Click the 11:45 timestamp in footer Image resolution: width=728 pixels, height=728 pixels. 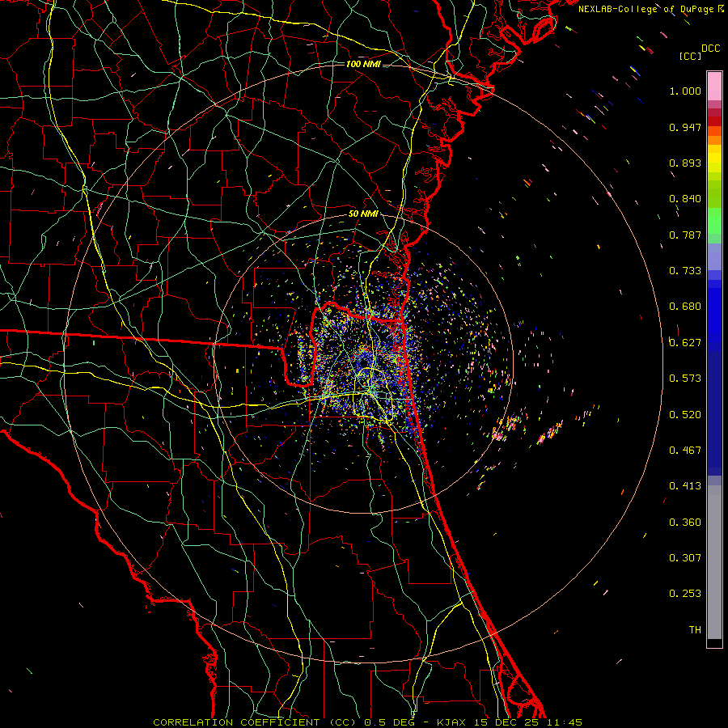[x=565, y=722]
